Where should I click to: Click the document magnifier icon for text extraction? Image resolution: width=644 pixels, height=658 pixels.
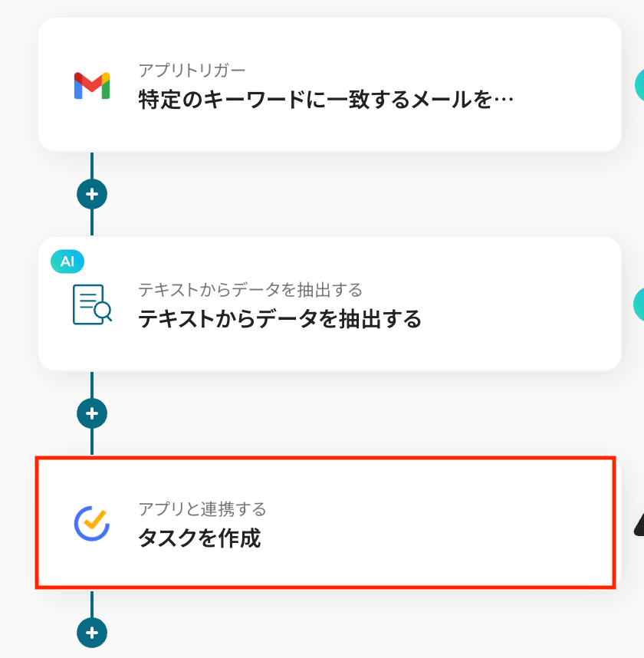(92, 304)
